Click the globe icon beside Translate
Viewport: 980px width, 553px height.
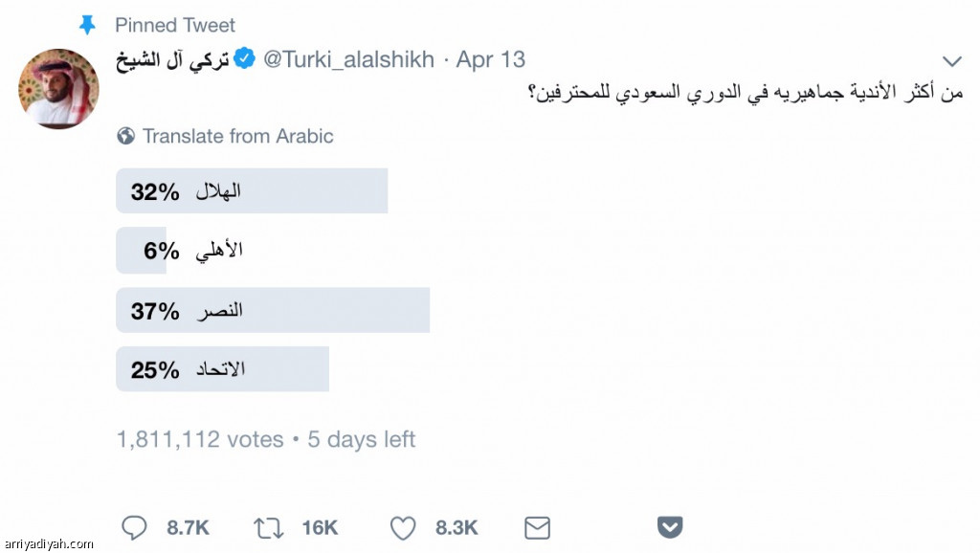tap(125, 136)
